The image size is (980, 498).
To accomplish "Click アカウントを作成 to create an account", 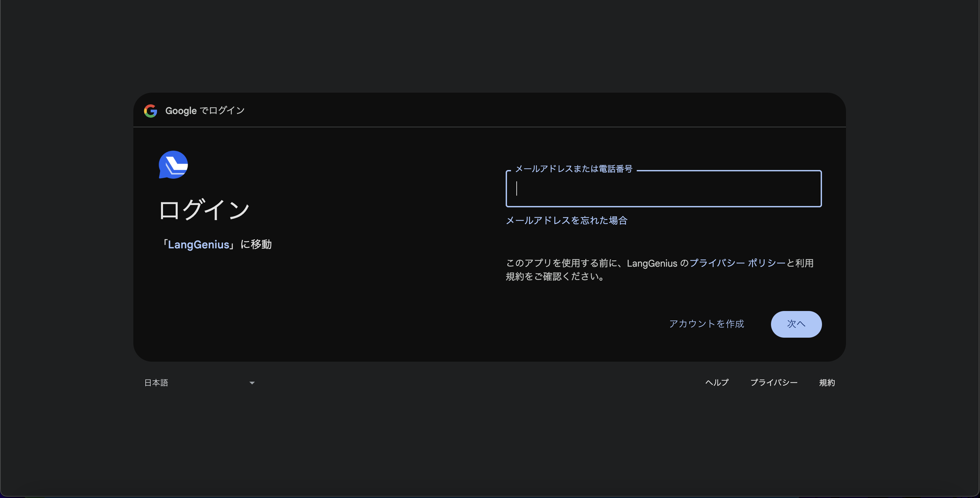I will 706,324.
